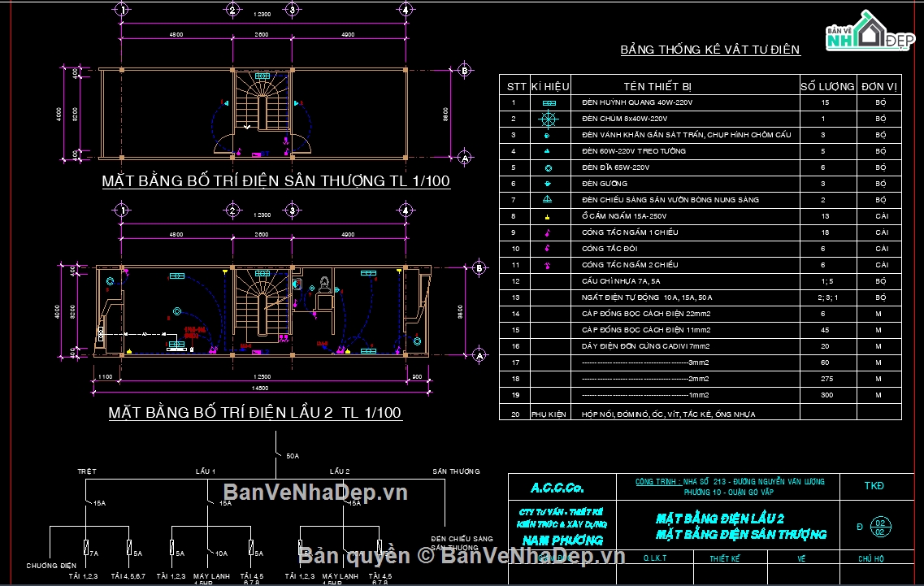Click the cyan MẶT BẰNG ĐIỆN SÂN THƯỢNG sheet title
The height and width of the screenshot is (586, 924).
coord(741,535)
